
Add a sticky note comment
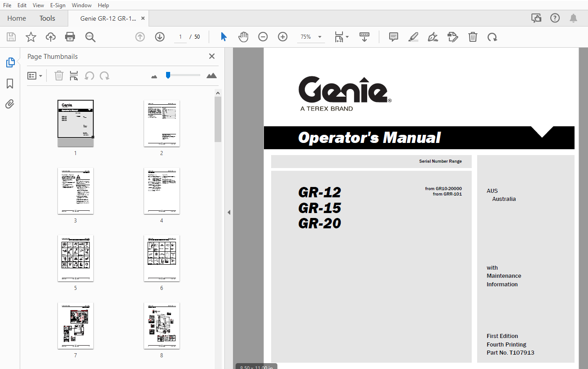coord(394,37)
